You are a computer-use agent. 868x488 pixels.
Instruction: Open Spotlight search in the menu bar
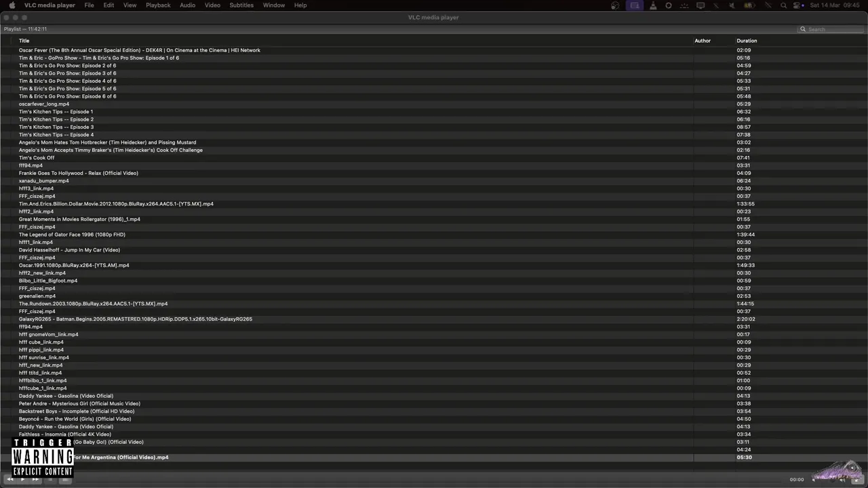[784, 5]
